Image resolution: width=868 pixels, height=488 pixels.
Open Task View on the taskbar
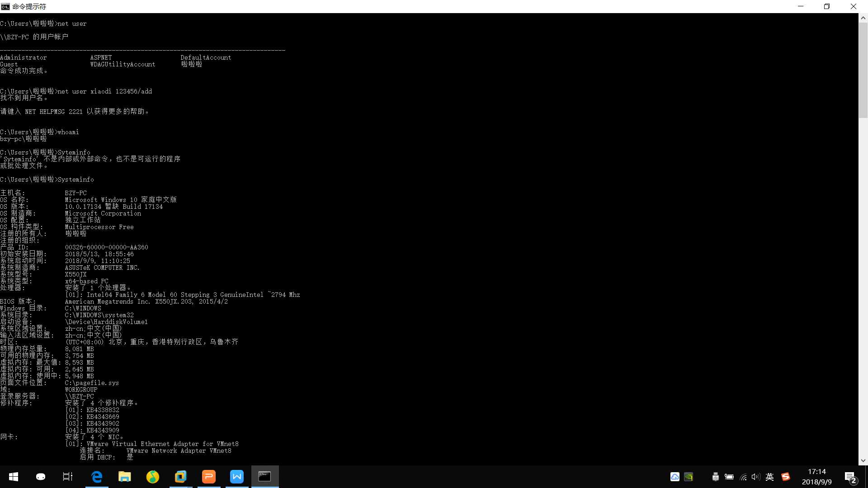click(x=68, y=477)
